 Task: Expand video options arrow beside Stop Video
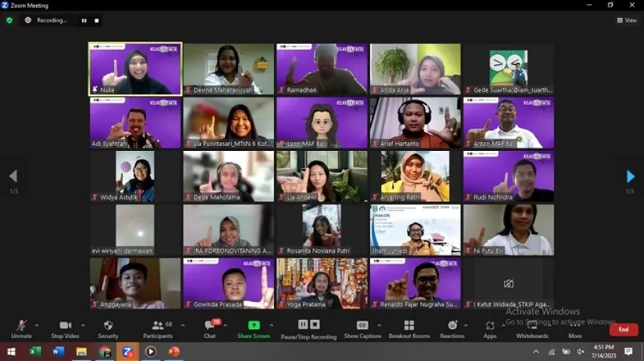[x=83, y=325]
